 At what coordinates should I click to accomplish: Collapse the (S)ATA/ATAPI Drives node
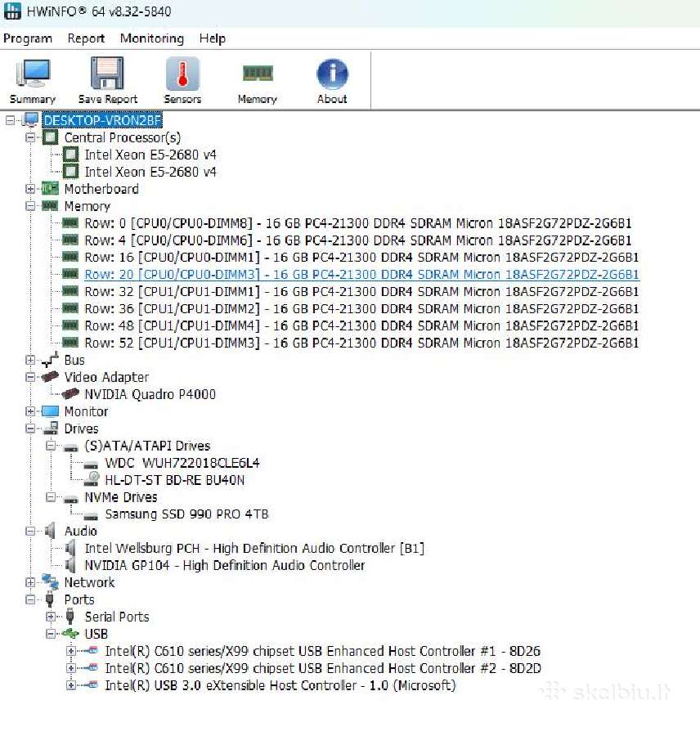pyautogui.click(x=51, y=446)
